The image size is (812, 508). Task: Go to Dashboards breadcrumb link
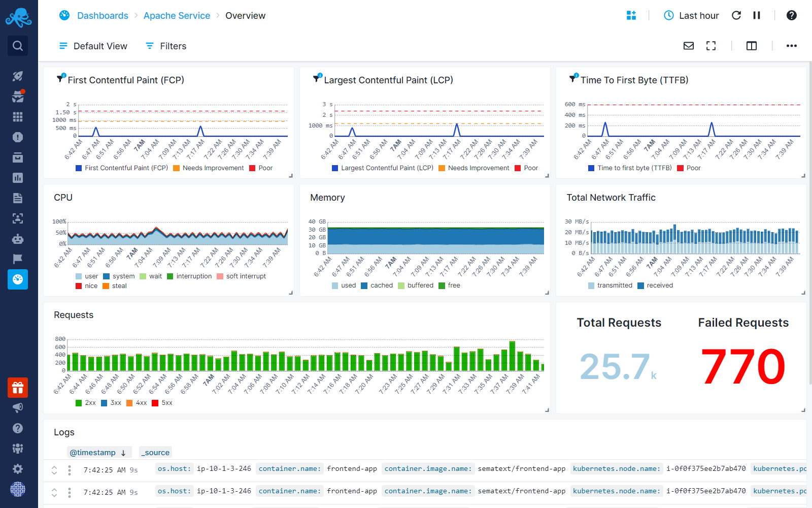pyautogui.click(x=103, y=16)
